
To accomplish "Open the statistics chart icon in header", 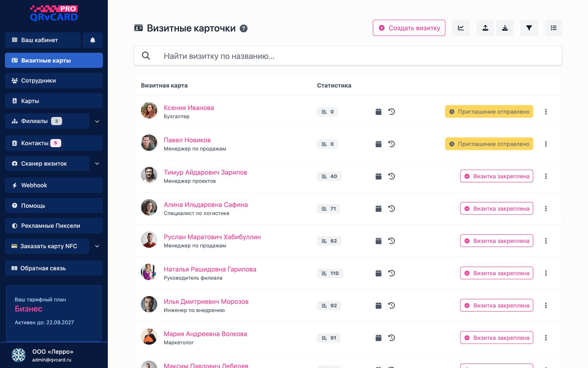I will pos(461,28).
